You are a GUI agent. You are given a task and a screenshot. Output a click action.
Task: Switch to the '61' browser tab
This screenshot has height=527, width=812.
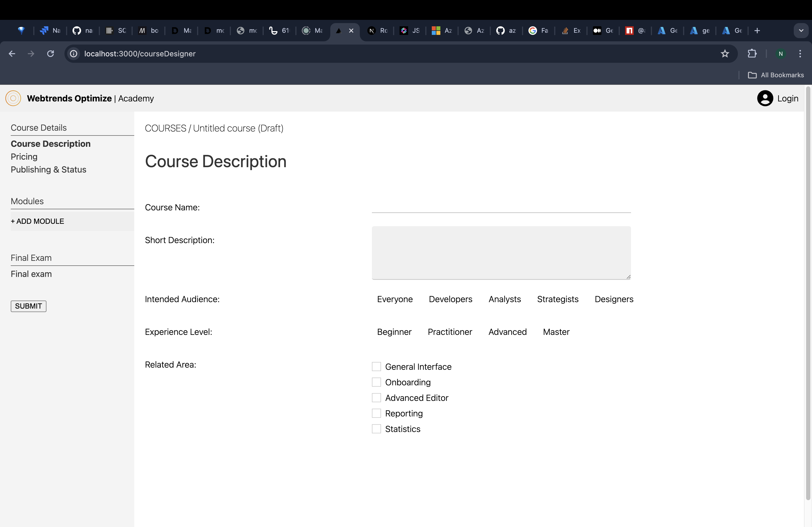(280, 31)
